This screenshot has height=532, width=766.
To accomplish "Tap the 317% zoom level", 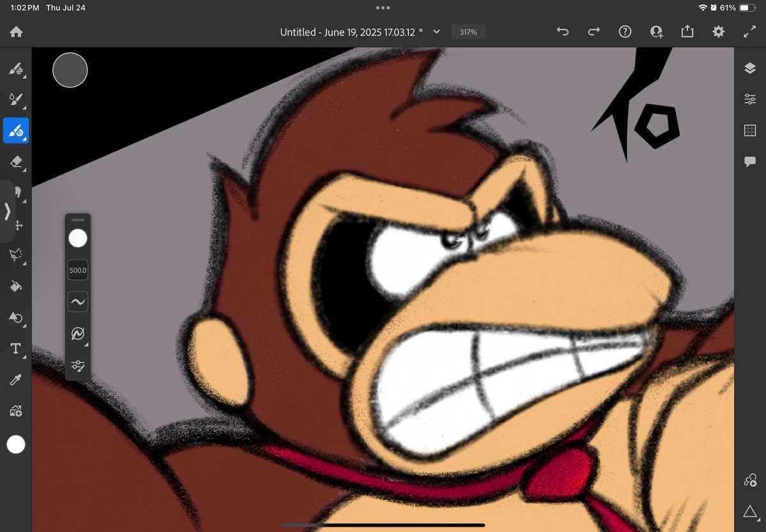I will (469, 31).
